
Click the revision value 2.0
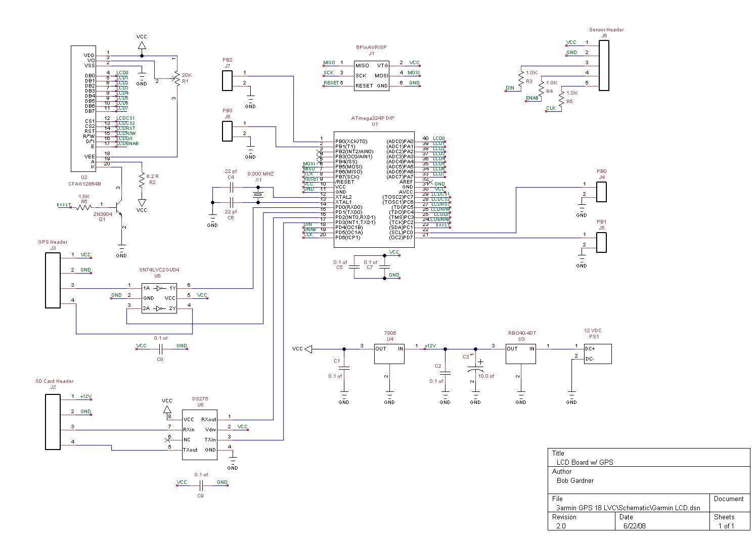pyautogui.click(x=561, y=526)
